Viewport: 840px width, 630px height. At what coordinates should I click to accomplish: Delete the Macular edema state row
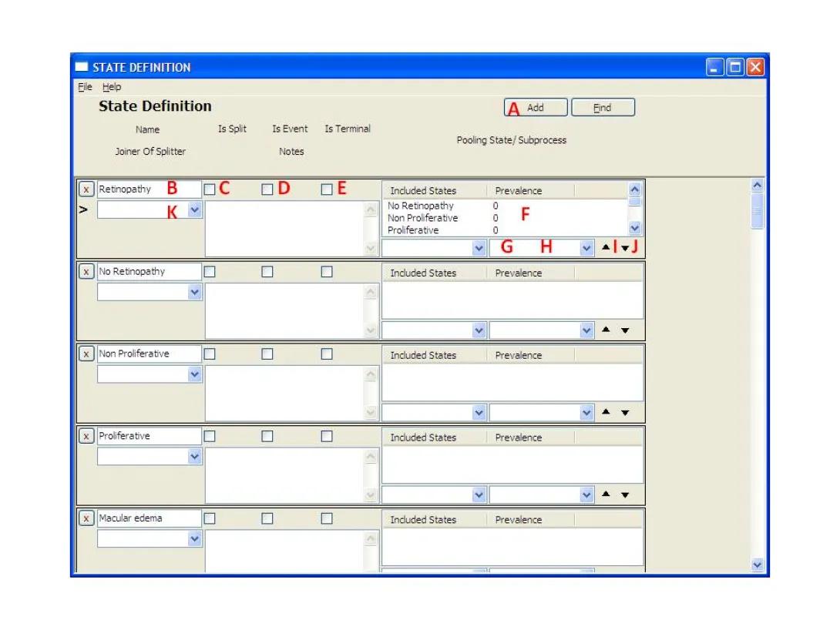pos(86,518)
